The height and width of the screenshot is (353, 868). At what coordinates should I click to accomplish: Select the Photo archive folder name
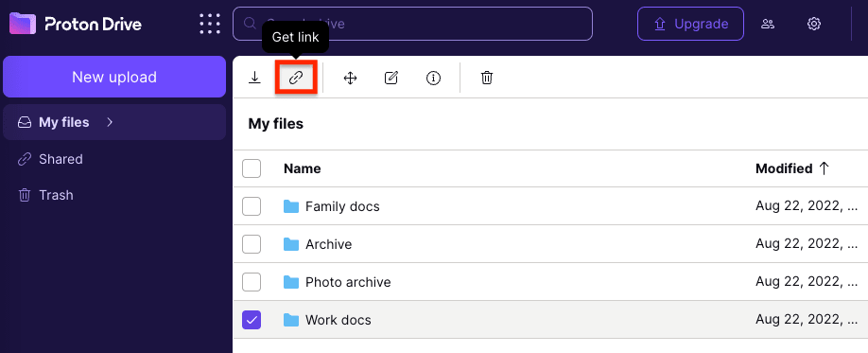click(348, 282)
